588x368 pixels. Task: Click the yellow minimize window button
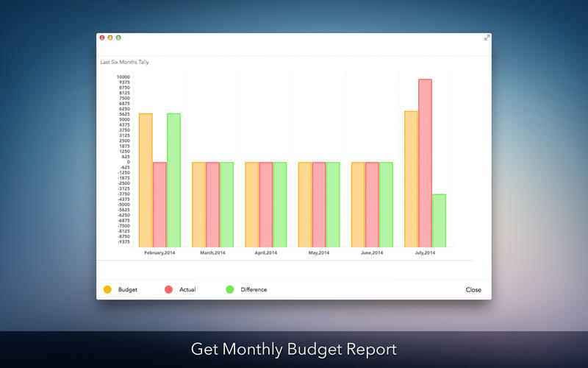(x=110, y=38)
